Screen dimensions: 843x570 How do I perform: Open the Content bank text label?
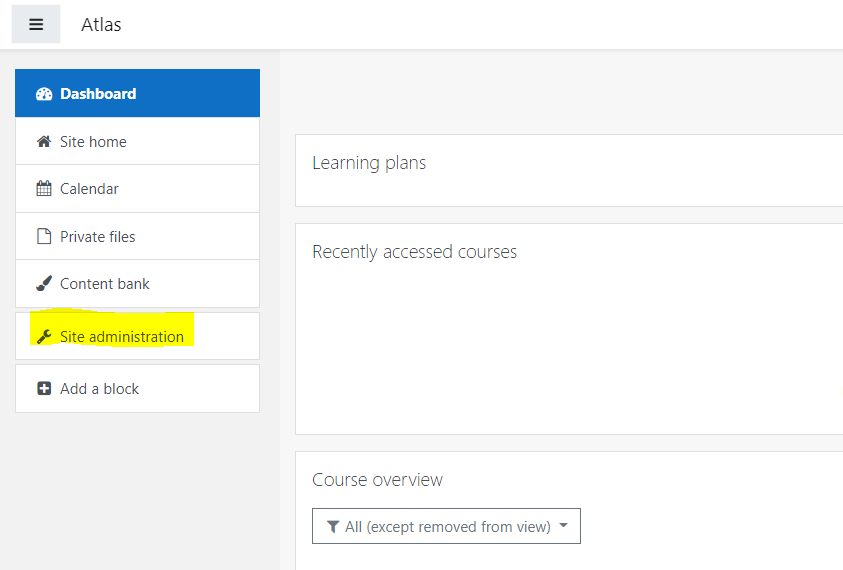105,284
